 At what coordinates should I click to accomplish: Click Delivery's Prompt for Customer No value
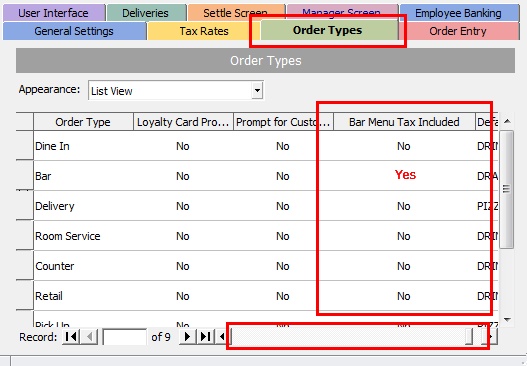point(283,206)
